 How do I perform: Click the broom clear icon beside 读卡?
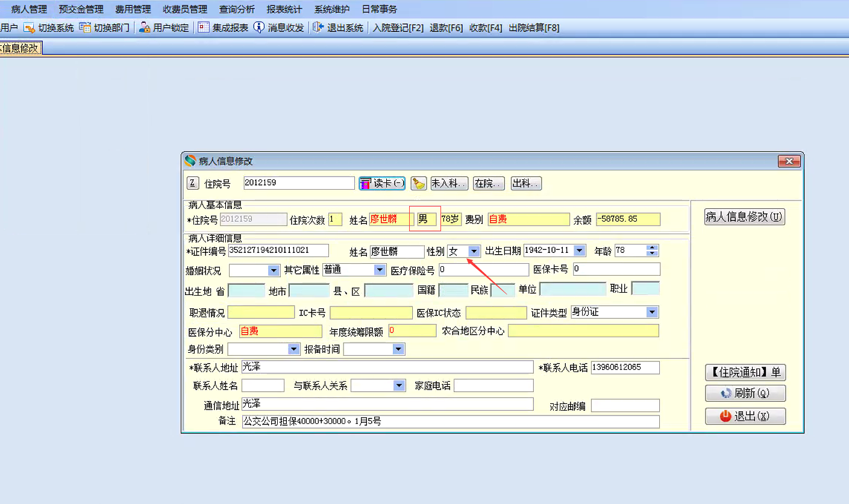(419, 184)
